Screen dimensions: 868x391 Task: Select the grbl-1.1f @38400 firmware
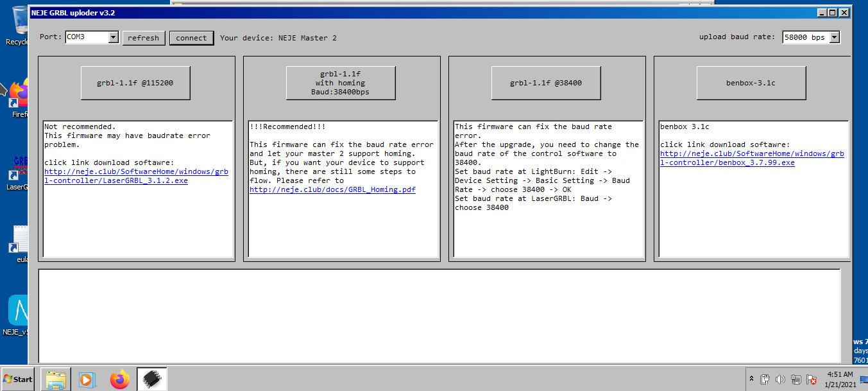click(x=546, y=83)
